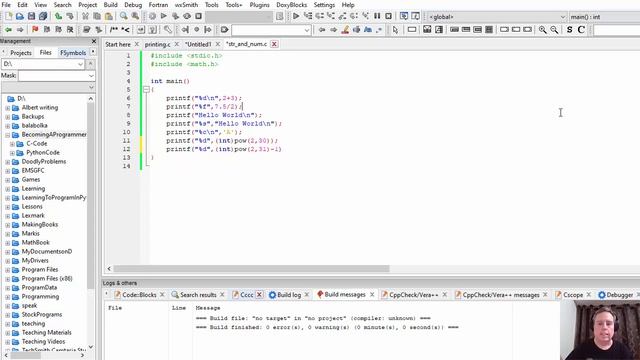Collapse the BecomingAProgrammer folder

coord(7,135)
